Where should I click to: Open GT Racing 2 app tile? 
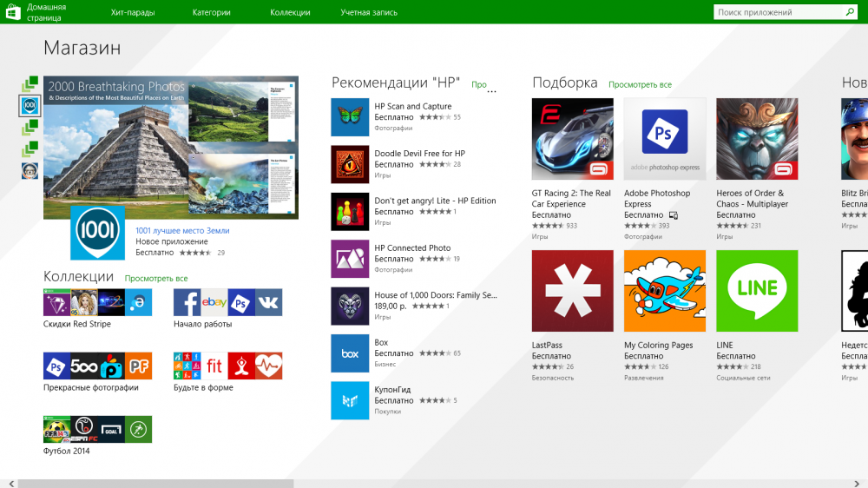pyautogui.click(x=572, y=139)
